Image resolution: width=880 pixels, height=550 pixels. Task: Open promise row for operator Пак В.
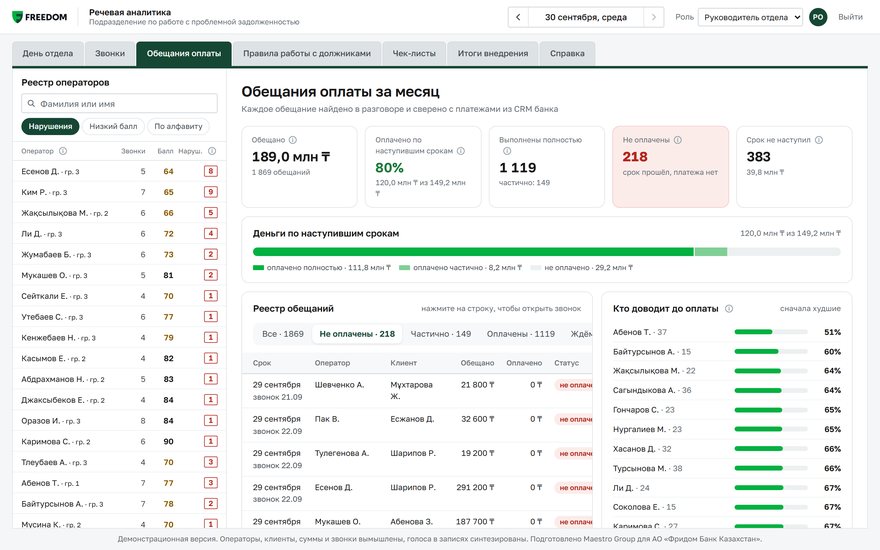tap(417, 425)
